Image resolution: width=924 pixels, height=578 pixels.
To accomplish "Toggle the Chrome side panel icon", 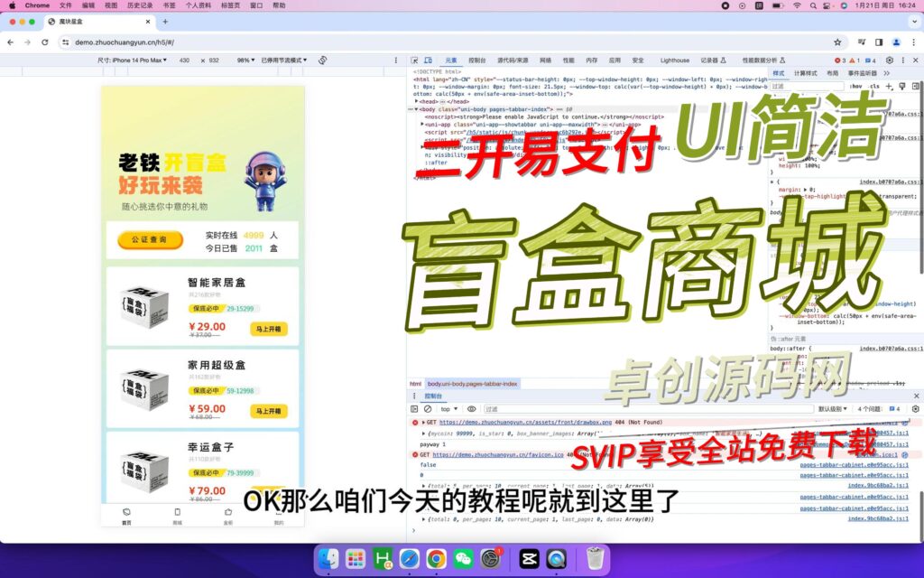I will tap(879, 42).
